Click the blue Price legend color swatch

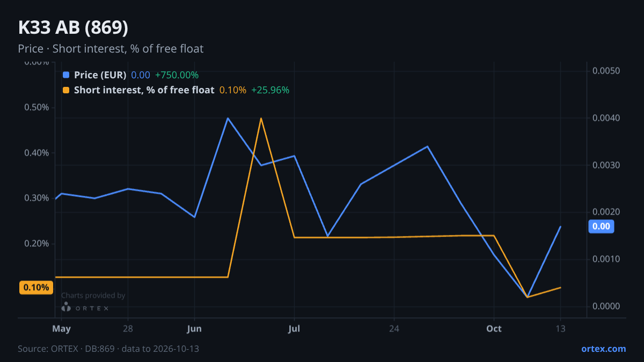point(66,75)
